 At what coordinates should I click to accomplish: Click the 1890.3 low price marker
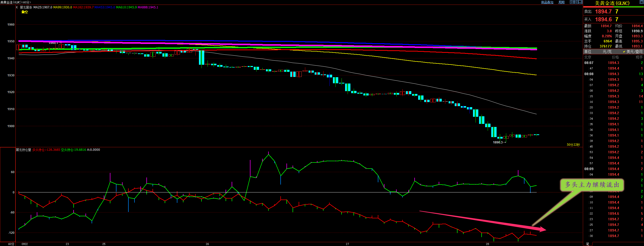498,142
